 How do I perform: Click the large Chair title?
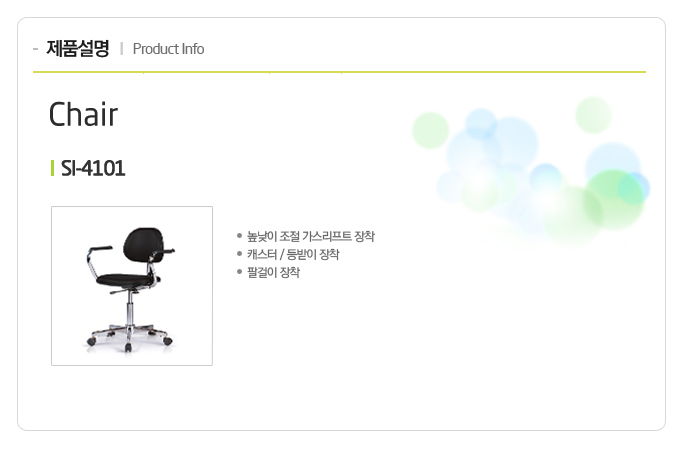coord(83,114)
